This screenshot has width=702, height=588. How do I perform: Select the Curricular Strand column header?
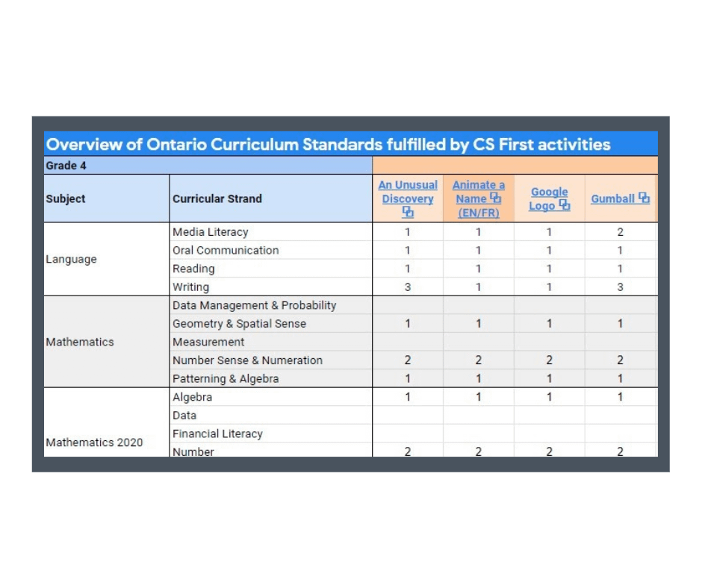271,198
